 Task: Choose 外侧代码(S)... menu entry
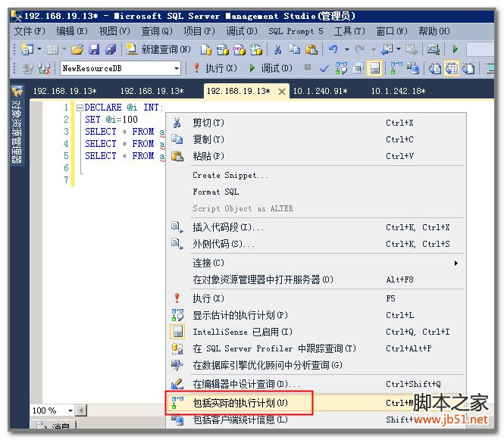coord(316,244)
